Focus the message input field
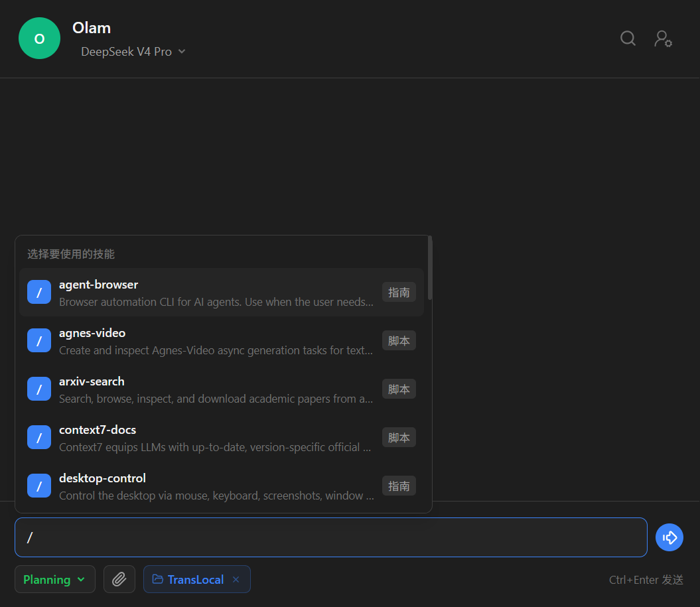Screen dimensions: 700x607 [x=331, y=537]
